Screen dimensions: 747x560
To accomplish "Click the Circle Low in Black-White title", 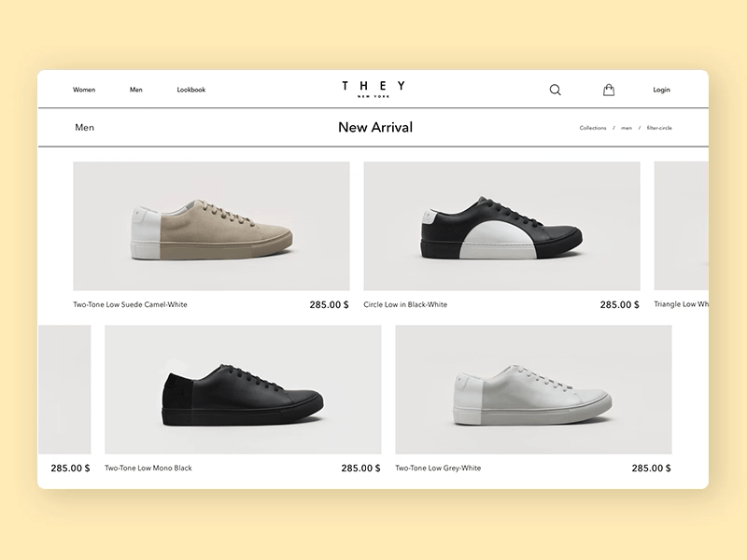I will click(405, 303).
